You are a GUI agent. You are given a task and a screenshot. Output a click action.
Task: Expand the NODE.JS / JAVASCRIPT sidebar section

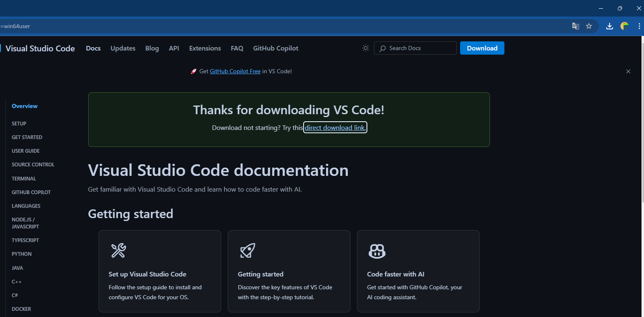pyautogui.click(x=25, y=223)
